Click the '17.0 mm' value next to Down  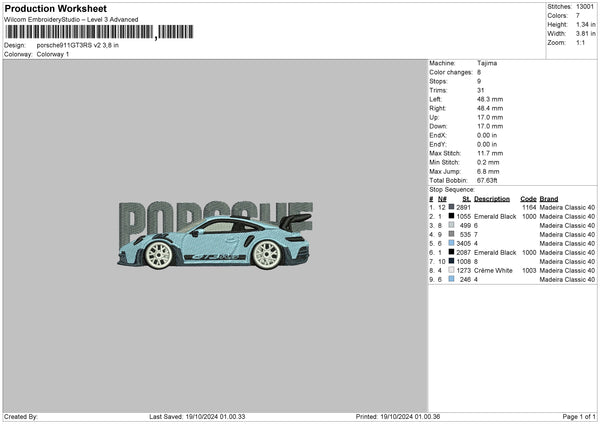coord(490,126)
